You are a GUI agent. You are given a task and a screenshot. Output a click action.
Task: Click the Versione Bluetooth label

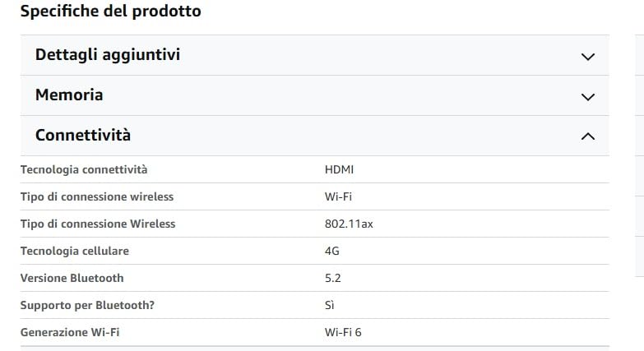(x=72, y=278)
